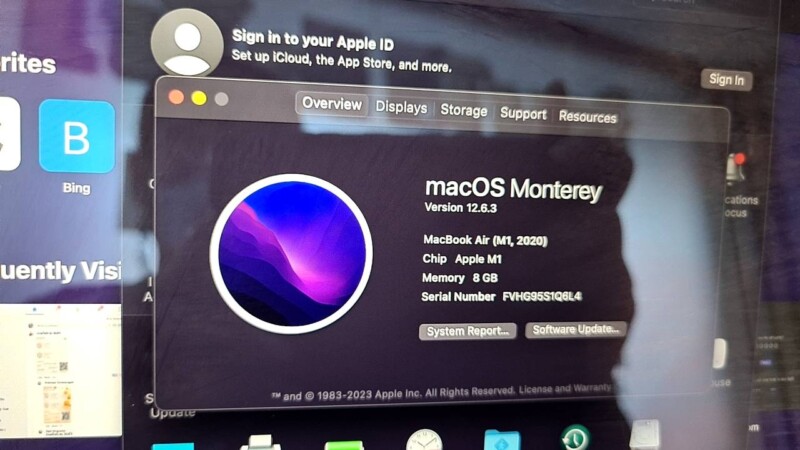
Task: Open the frequently visited page thumbnail
Action: [60, 370]
